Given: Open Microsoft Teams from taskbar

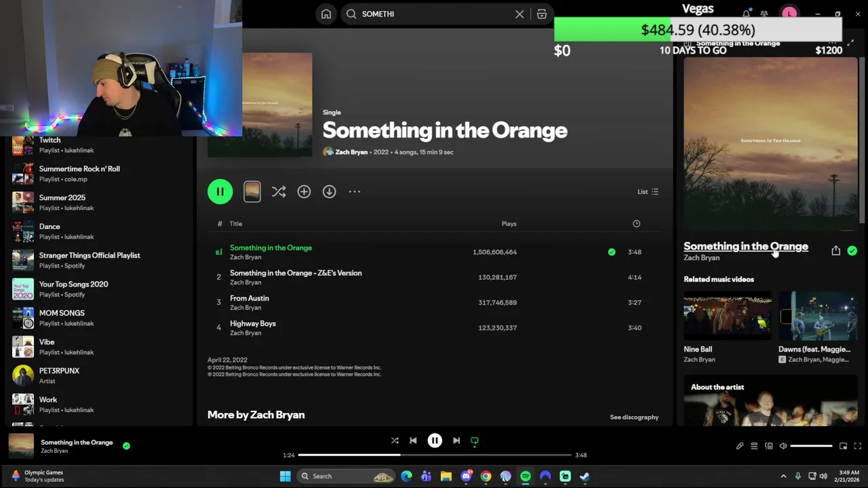Looking at the screenshot, I should click(426, 476).
